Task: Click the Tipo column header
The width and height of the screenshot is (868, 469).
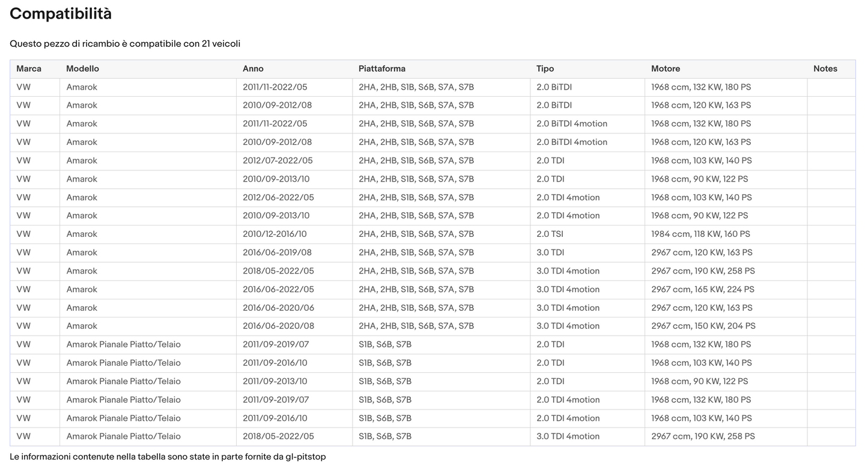Action: click(x=545, y=69)
